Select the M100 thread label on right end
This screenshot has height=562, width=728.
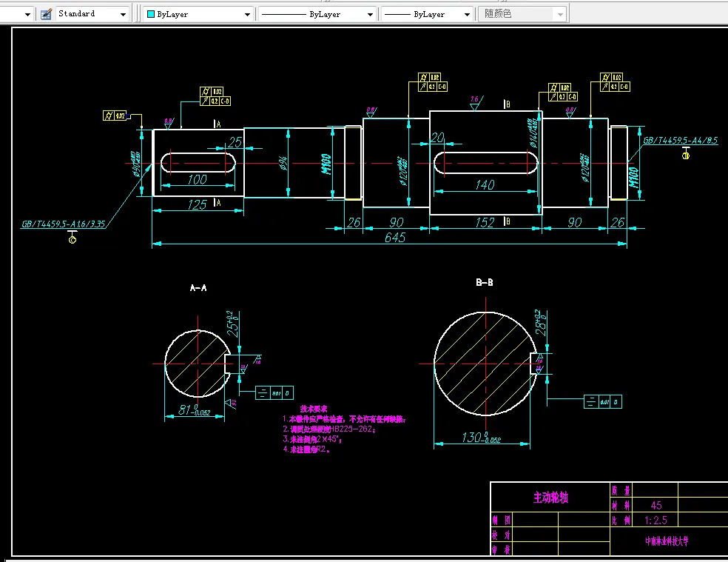pyautogui.click(x=634, y=178)
